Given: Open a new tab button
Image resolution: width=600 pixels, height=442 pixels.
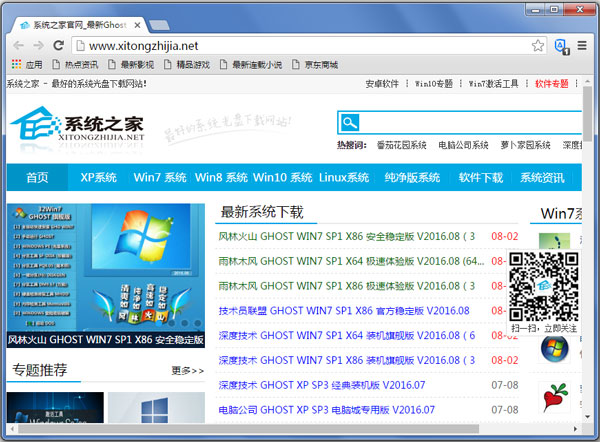Looking at the screenshot, I should click(159, 25).
